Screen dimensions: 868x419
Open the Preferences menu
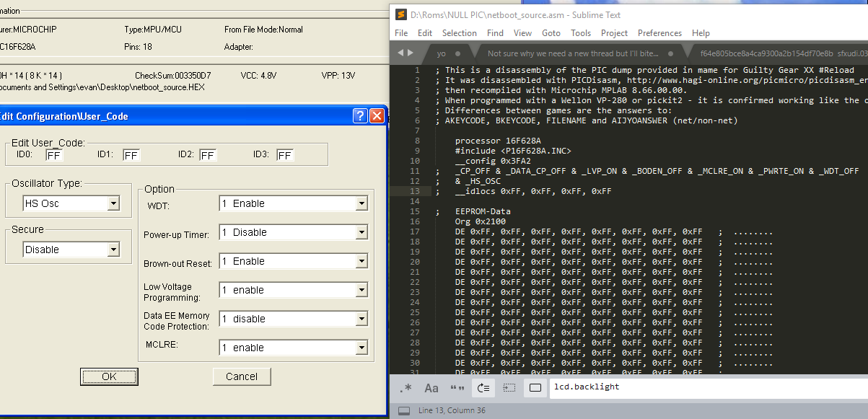pyautogui.click(x=659, y=33)
